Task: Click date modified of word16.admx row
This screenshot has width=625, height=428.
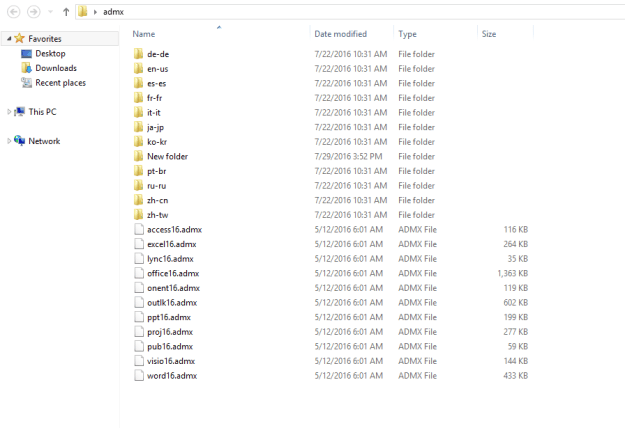Action: tap(348, 376)
